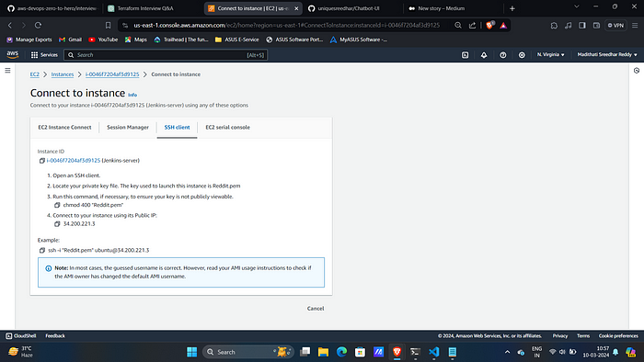Expand the N. Virginia region dropdown

[x=550, y=54]
